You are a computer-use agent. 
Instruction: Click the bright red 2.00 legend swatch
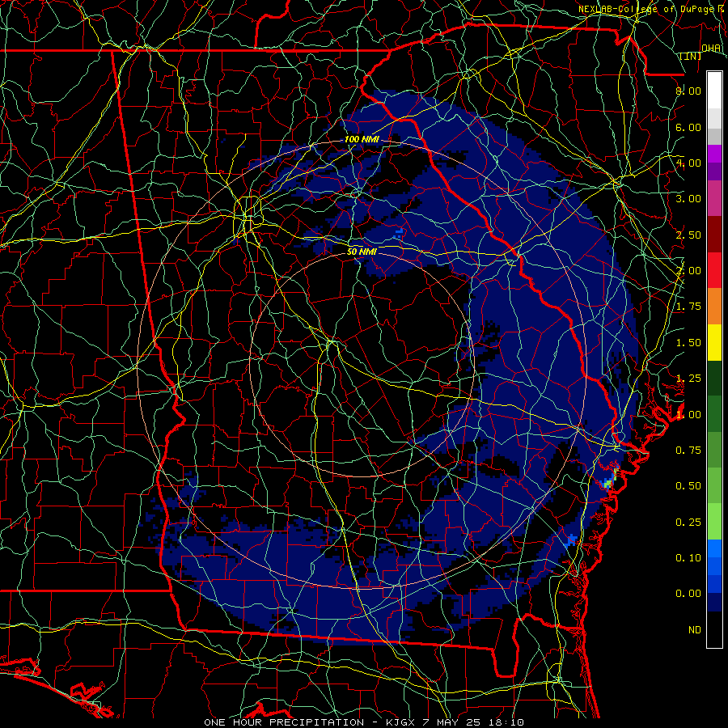coord(714,270)
